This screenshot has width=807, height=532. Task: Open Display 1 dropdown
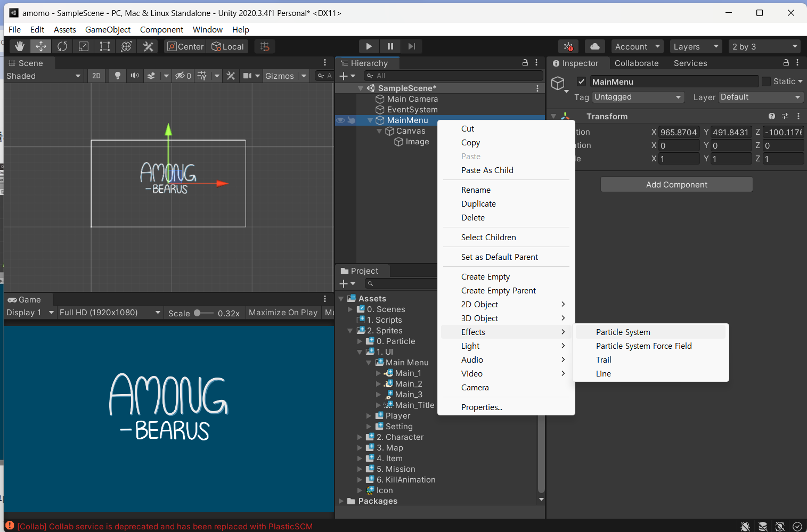coord(30,313)
